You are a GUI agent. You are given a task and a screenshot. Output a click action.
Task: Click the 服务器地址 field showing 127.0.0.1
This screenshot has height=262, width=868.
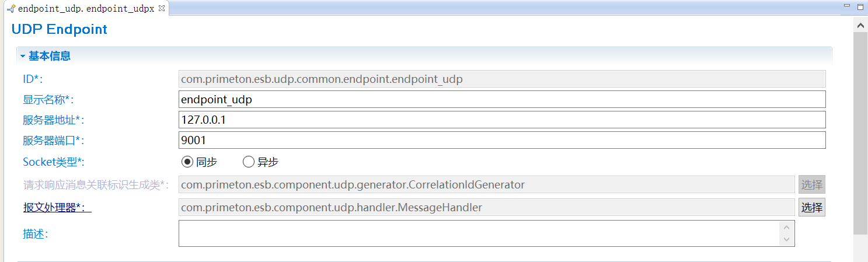501,120
